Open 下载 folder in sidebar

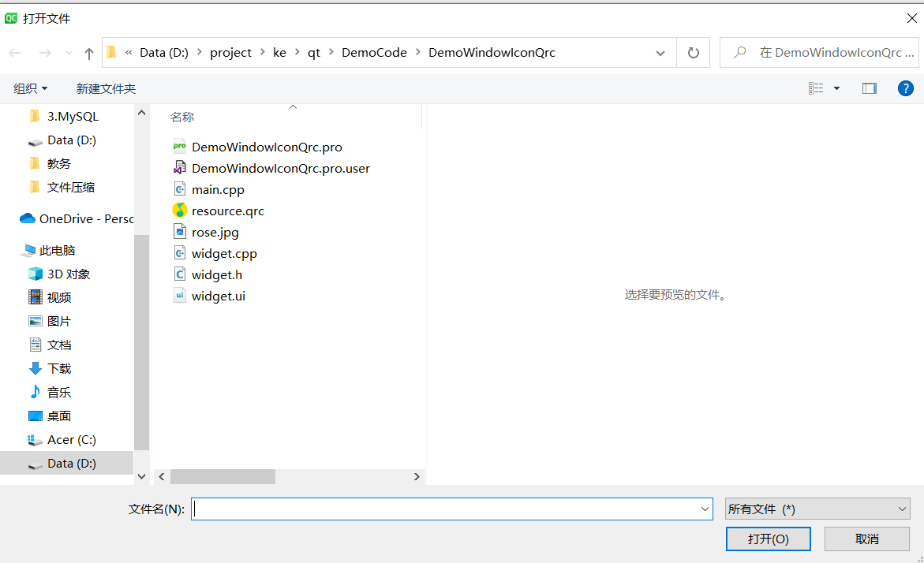coord(59,369)
